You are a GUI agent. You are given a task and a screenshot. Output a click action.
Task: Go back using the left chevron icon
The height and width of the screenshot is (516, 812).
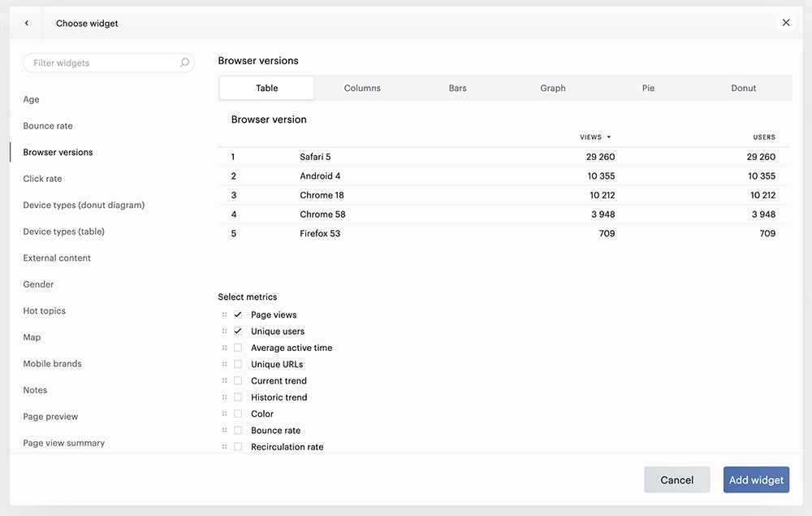(x=27, y=24)
